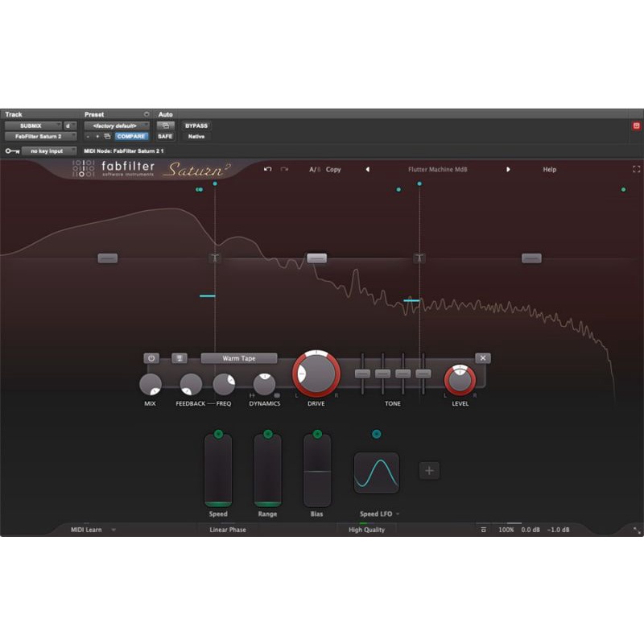Click the Bias modulation slider

pos(317,470)
